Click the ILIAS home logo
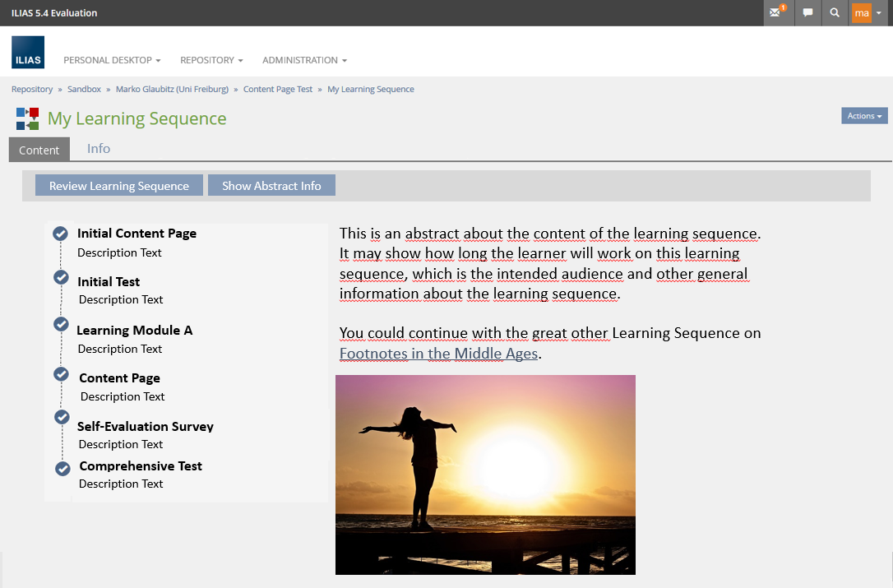The image size is (893, 588). [x=28, y=53]
